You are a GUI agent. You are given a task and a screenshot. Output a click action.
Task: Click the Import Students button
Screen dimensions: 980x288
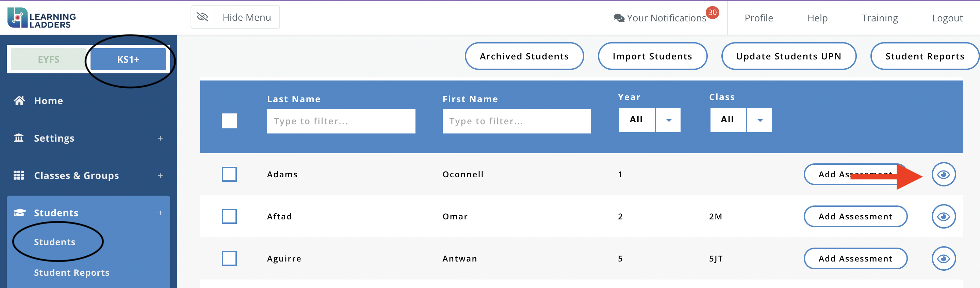pyautogui.click(x=652, y=56)
